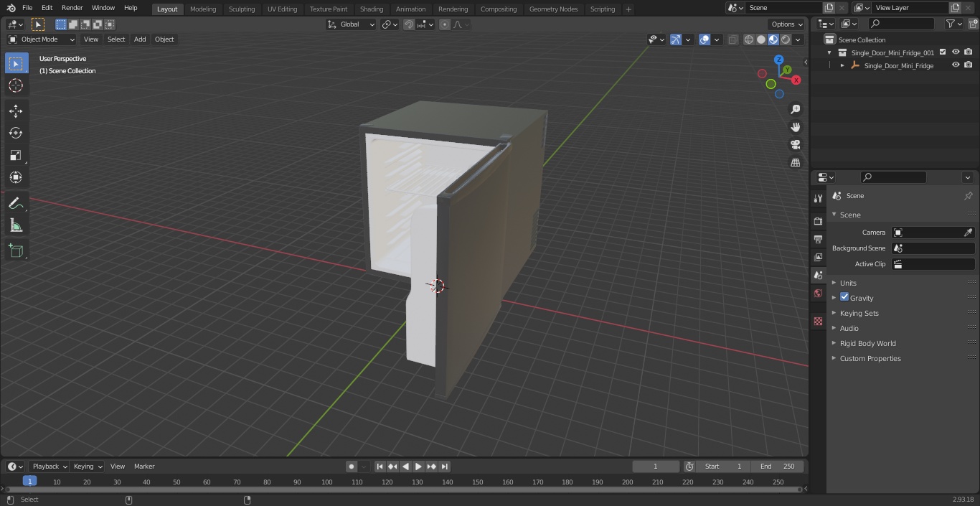Toggle the Gravity checkbox

point(844,297)
